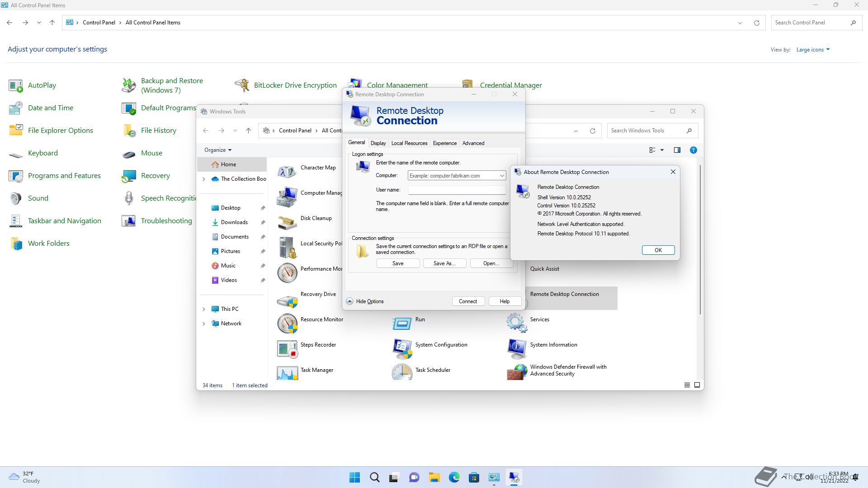868x488 pixels.
Task: Open System Information in Windows Tools
Action: [542, 348]
